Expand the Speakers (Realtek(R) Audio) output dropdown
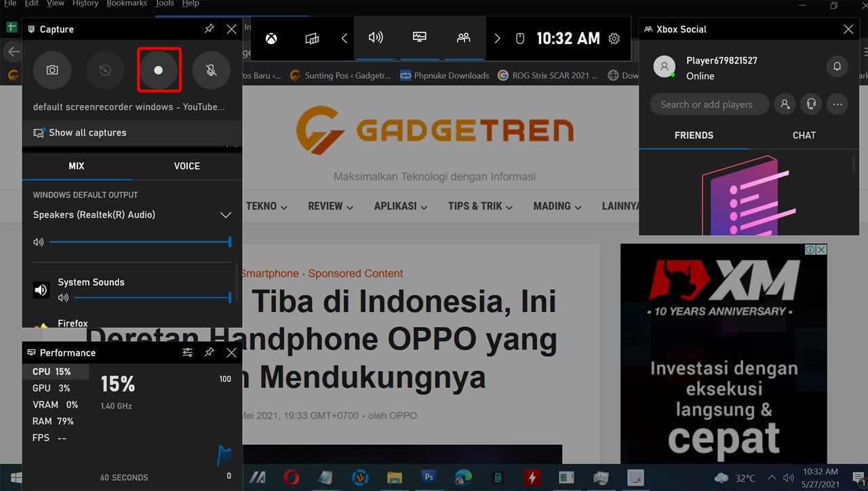This screenshot has height=491, width=868. (226, 215)
